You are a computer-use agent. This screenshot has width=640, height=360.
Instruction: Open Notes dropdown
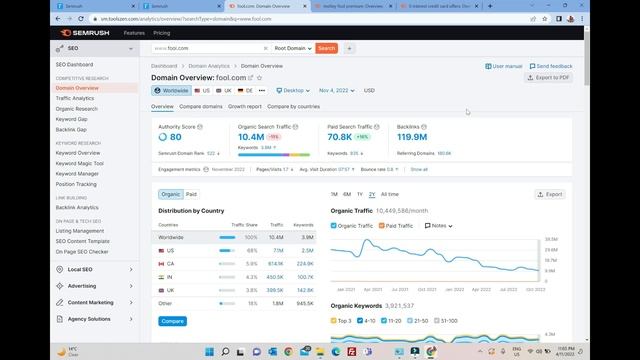point(438,226)
